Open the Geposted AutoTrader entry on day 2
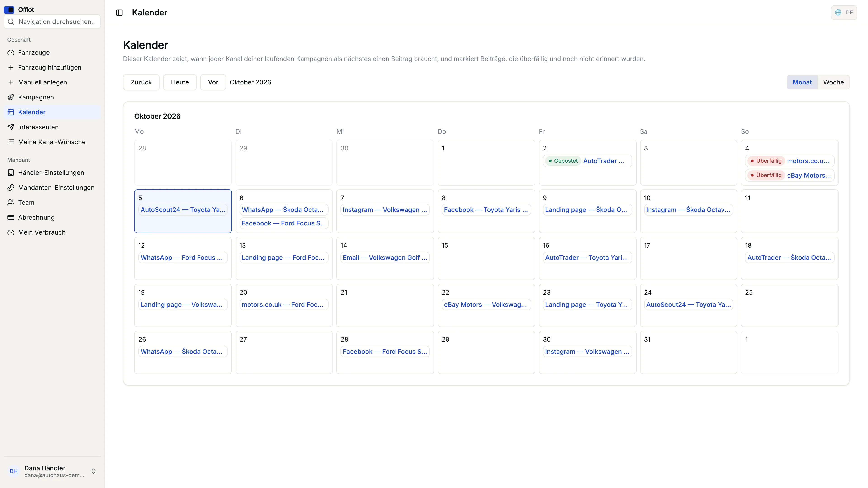This screenshot has width=868, height=488. [x=587, y=161]
